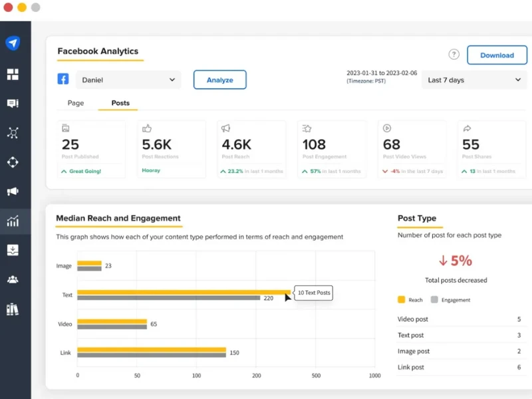Viewport: 532px width, 399px height.
Task: Switch to the Page tab
Action: (76, 103)
